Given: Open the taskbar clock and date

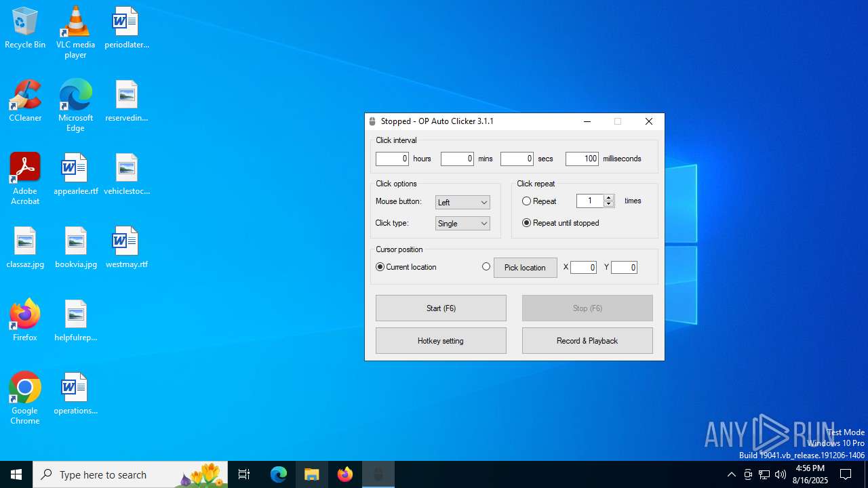Looking at the screenshot, I should pos(810,474).
